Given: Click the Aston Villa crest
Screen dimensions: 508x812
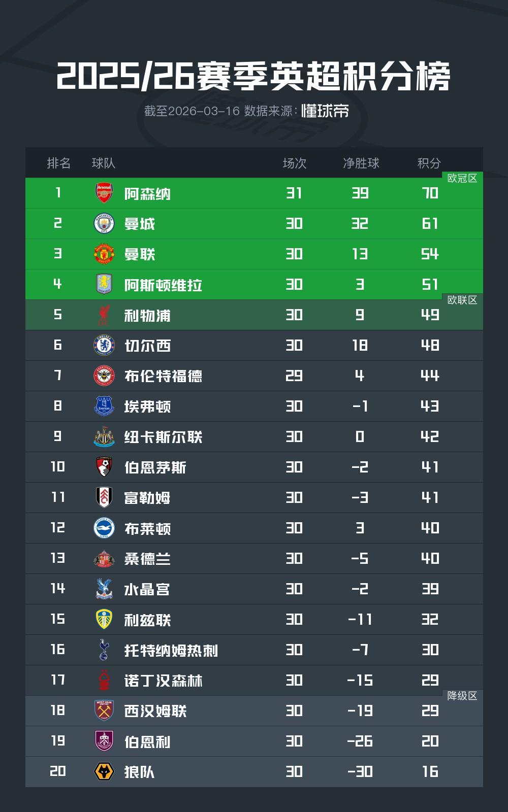Looking at the screenshot, I should coord(104,284).
